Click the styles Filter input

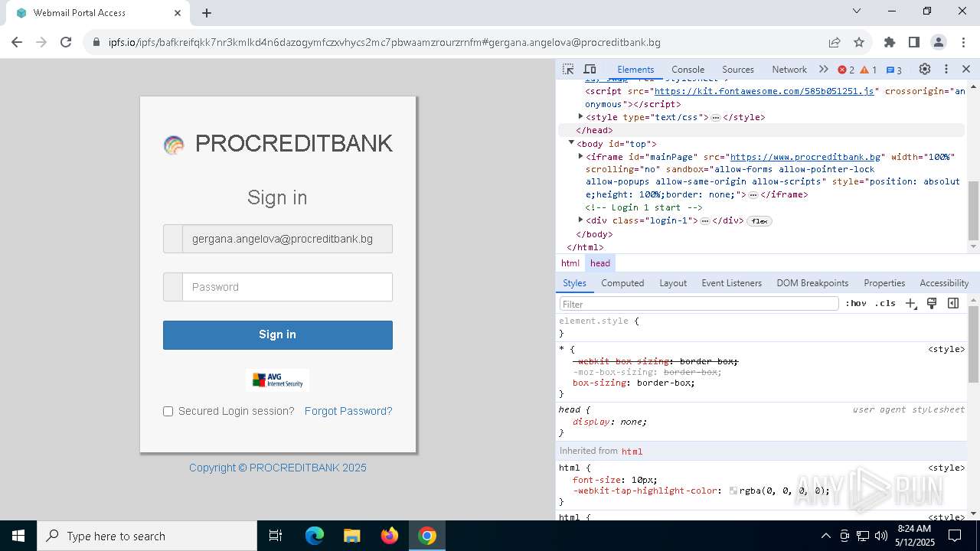click(699, 304)
